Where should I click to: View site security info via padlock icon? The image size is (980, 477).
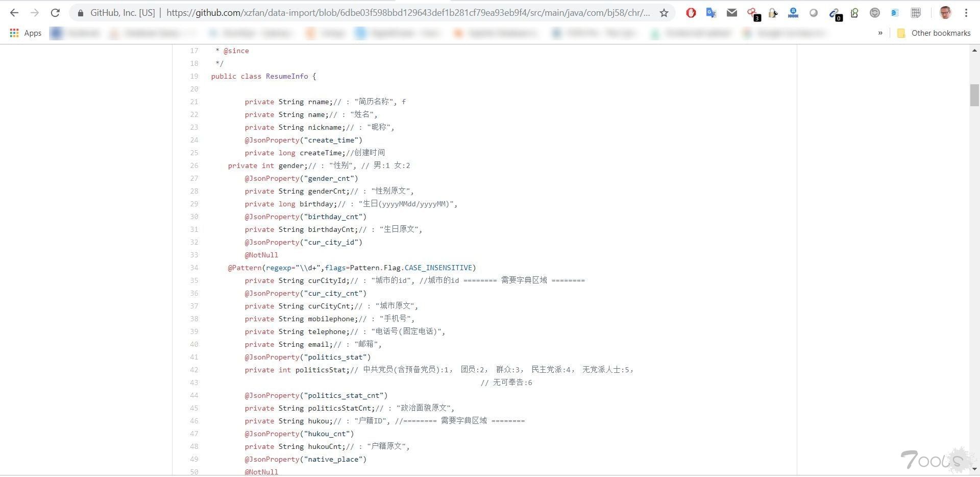(80, 13)
